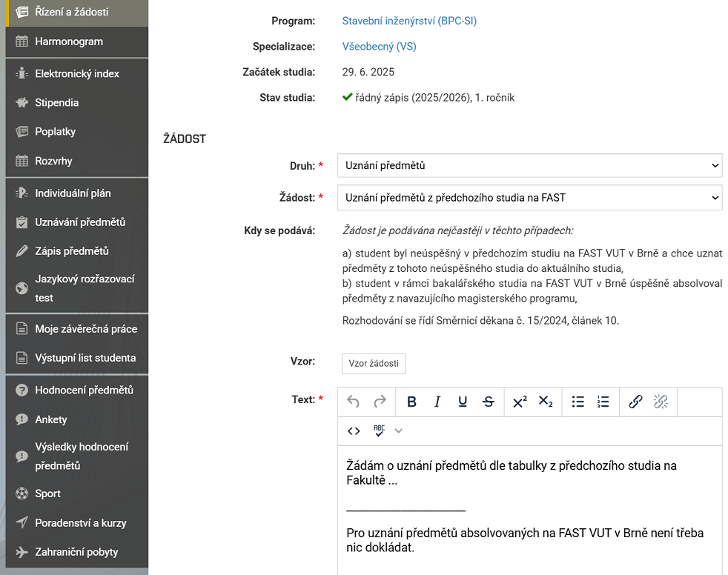Open Moje závěrečná práce item
Viewport: 728px width, 575px height.
click(x=77, y=329)
